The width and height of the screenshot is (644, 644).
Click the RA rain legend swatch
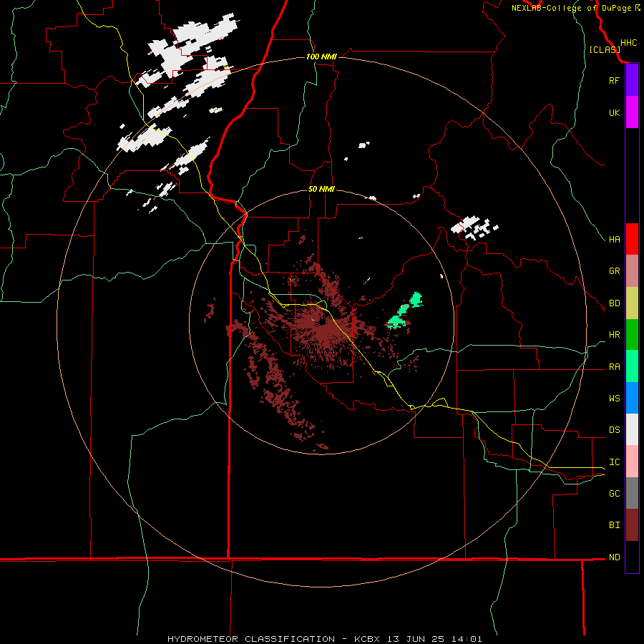coord(632,366)
